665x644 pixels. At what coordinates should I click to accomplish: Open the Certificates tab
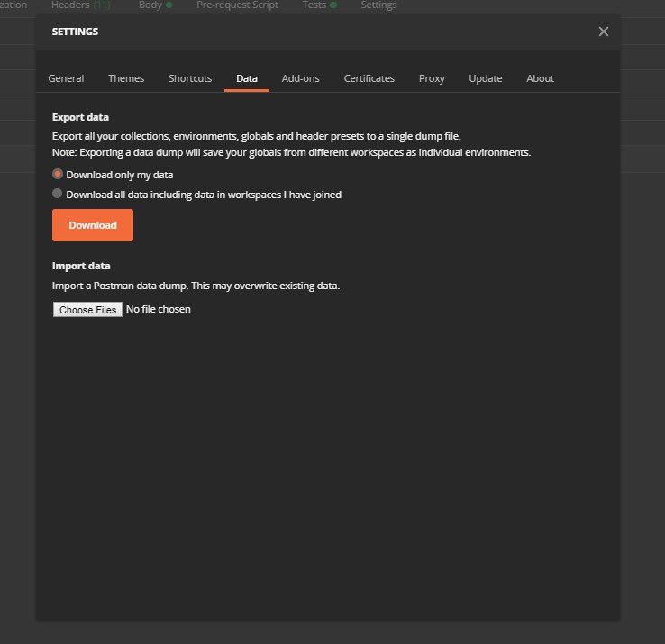click(x=369, y=78)
